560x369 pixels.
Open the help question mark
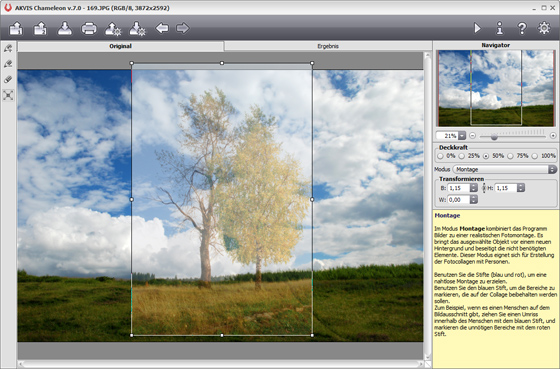[x=522, y=28]
